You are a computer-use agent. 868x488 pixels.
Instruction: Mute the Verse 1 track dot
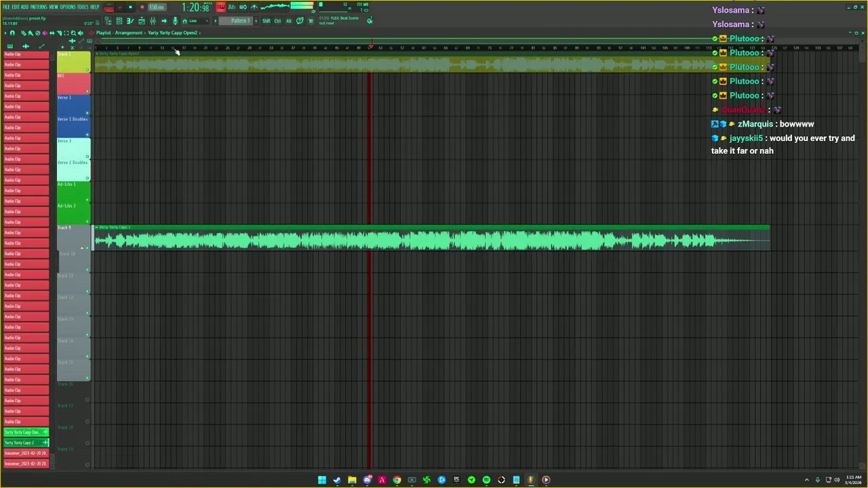click(87, 113)
